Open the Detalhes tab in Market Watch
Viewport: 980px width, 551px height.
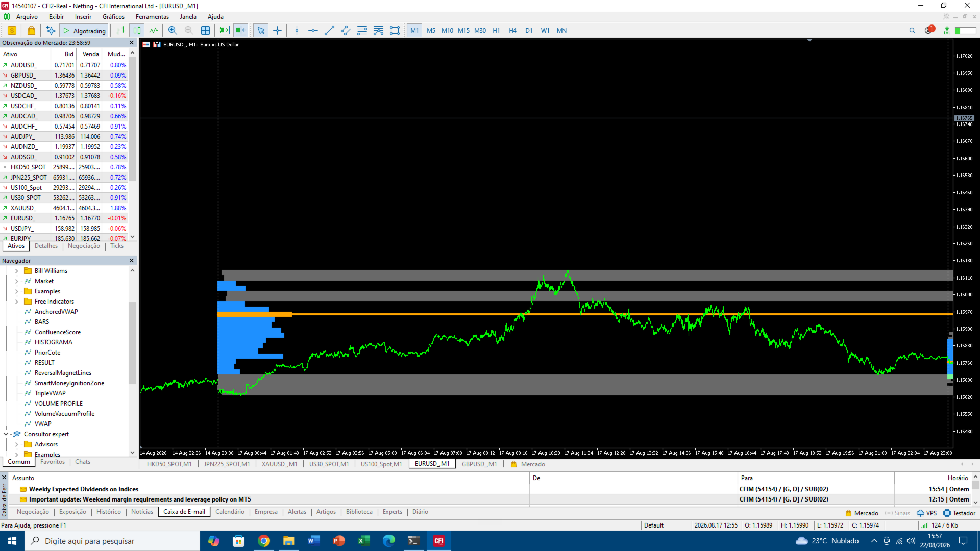[x=46, y=246]
